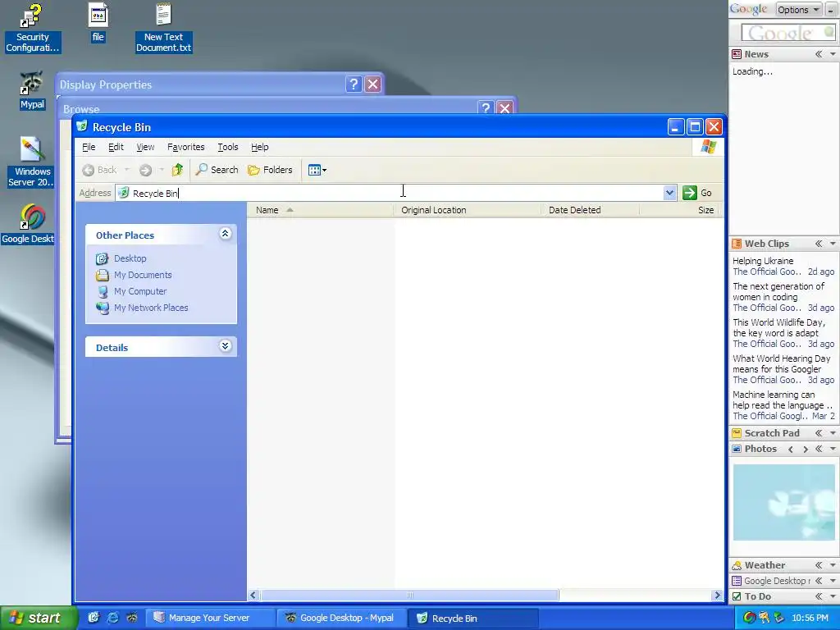This screenshot has height=630, width=840.
Task: Open the Forward history dropdown arrow
Action: (x=162, y=170)
